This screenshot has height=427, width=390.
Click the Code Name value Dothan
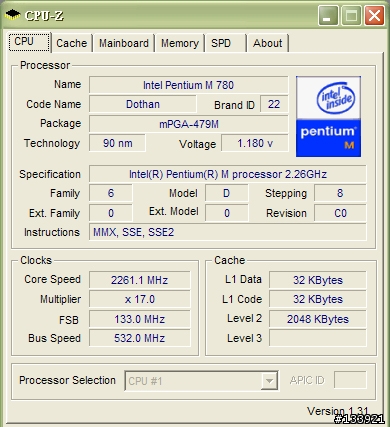pos(143,104)
